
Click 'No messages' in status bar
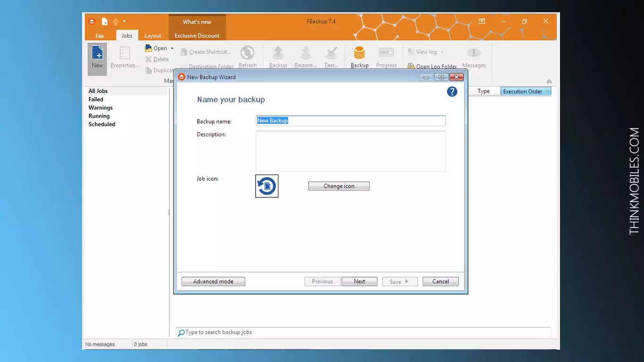tap(100, 345)
